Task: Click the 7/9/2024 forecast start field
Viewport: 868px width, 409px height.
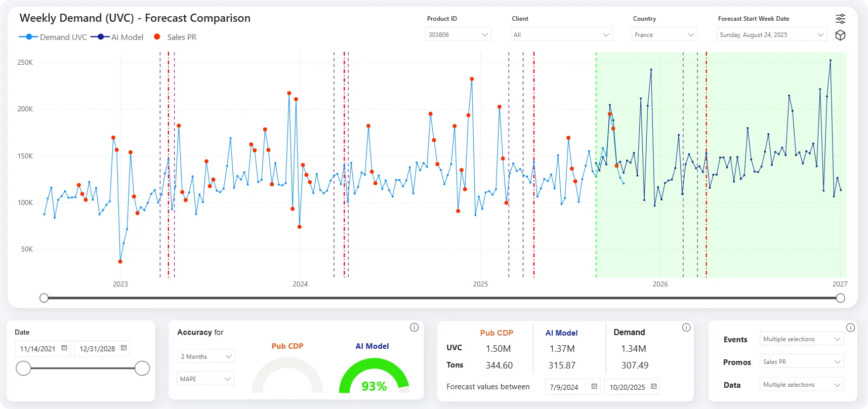Action: [572, 387]
